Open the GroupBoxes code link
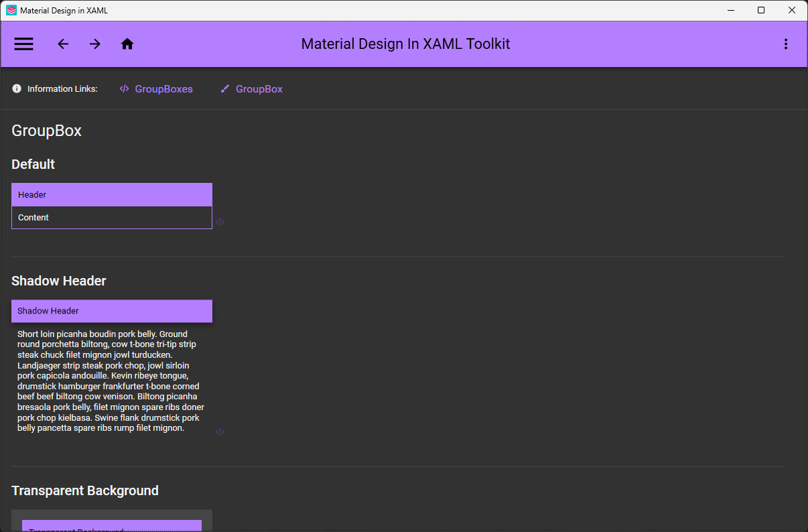808x532 pixels. pyautogui.click(x=156, y=89)
